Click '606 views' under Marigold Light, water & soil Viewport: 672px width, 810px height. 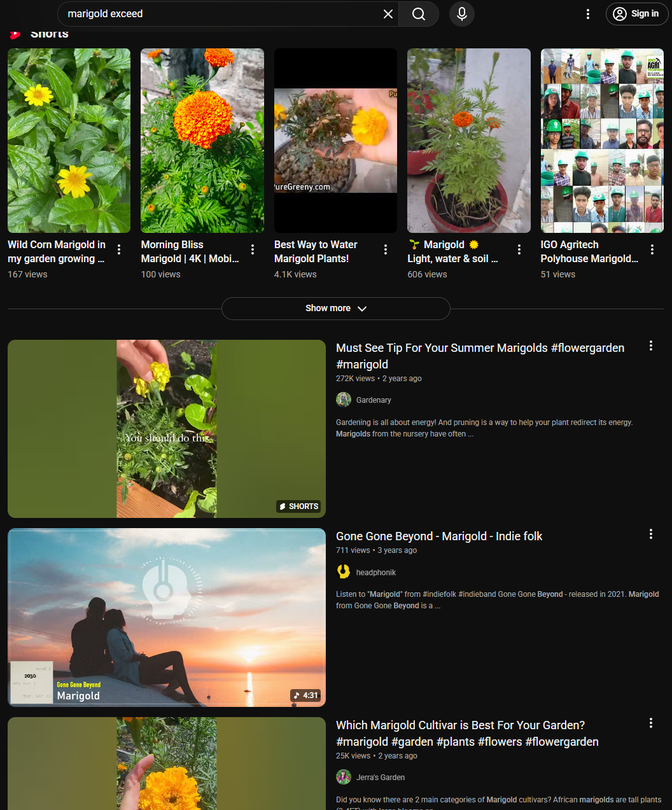427,274
